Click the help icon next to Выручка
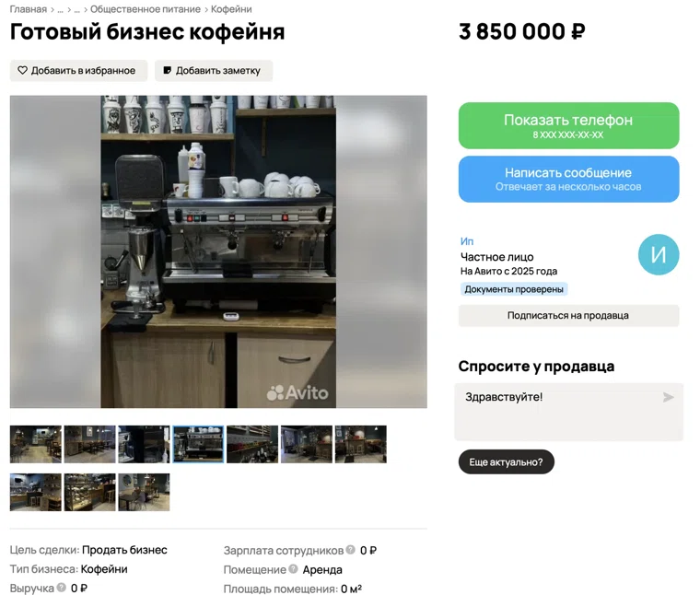Screen dimensions: 700x595 pyautogui.click(x=62, y=588)
